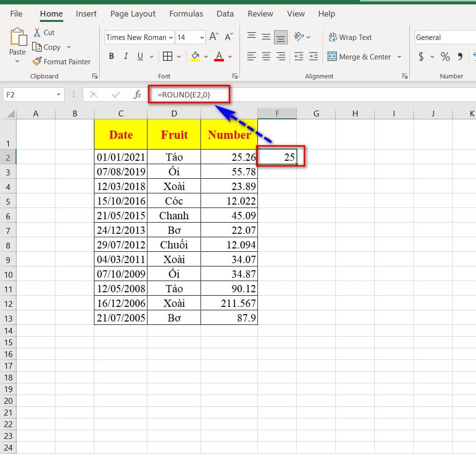Click the Accounting dollar format icon
The width and height of the screenshot is (476, 454).
421,56
